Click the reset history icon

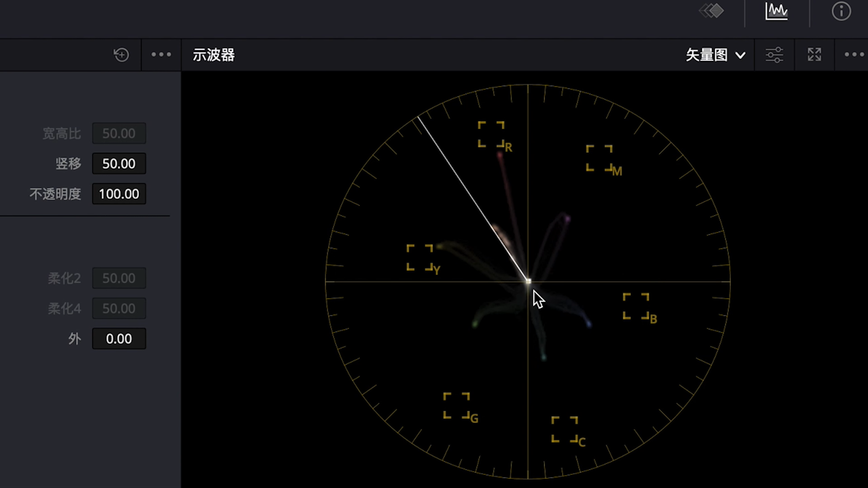(x=121, y=54)
